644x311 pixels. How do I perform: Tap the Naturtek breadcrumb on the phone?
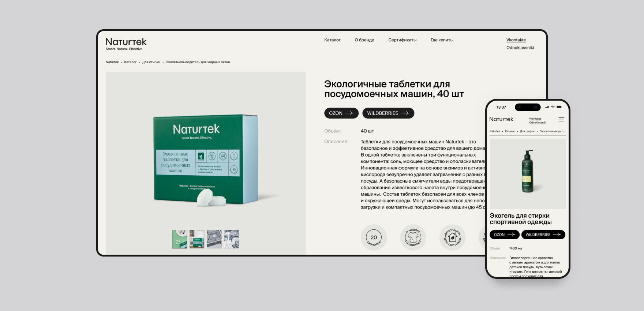[x=495, y=131]
